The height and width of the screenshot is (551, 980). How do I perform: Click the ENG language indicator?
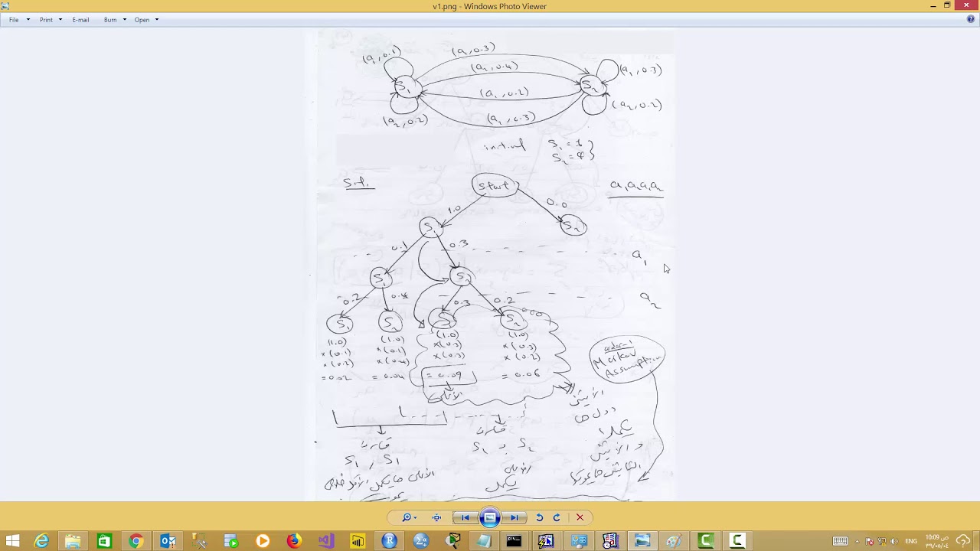pyautogui.click(x=911, y=541)
